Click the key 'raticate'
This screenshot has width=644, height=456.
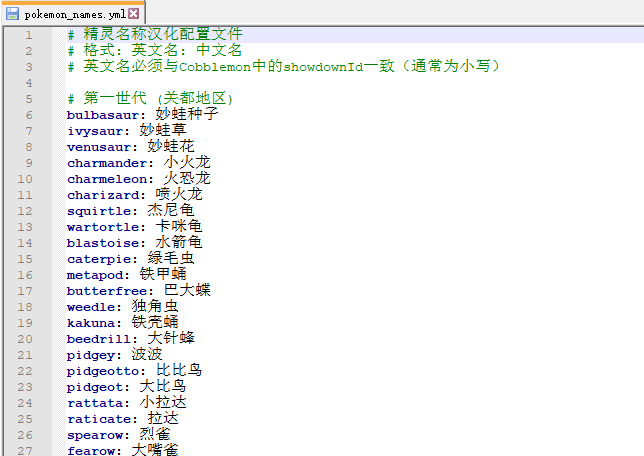pyautogui.click(x=98, y=419)
